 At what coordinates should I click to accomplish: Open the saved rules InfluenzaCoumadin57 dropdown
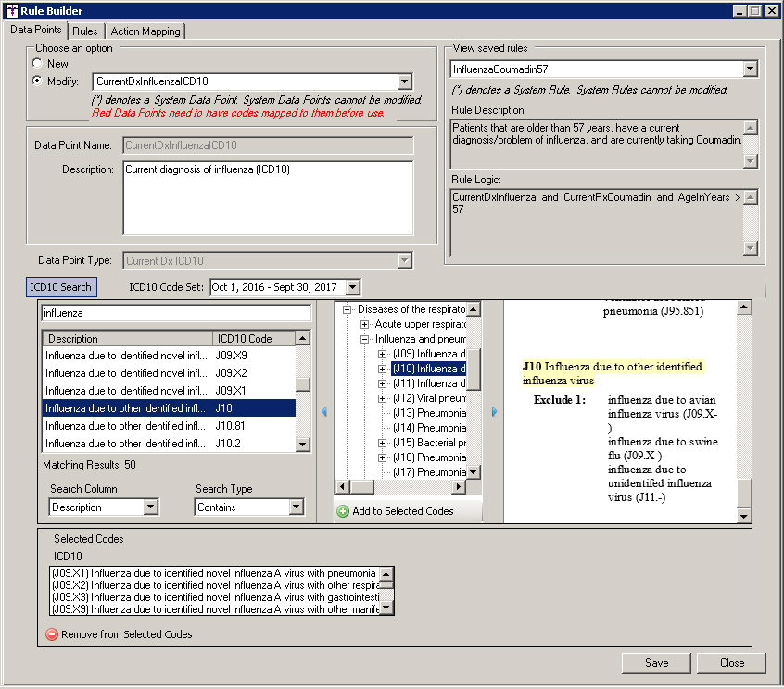(750, 69)
